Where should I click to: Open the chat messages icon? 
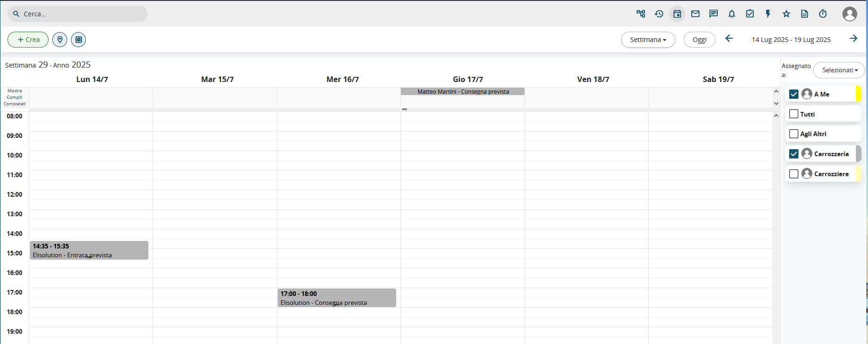(x=714, y=14)
